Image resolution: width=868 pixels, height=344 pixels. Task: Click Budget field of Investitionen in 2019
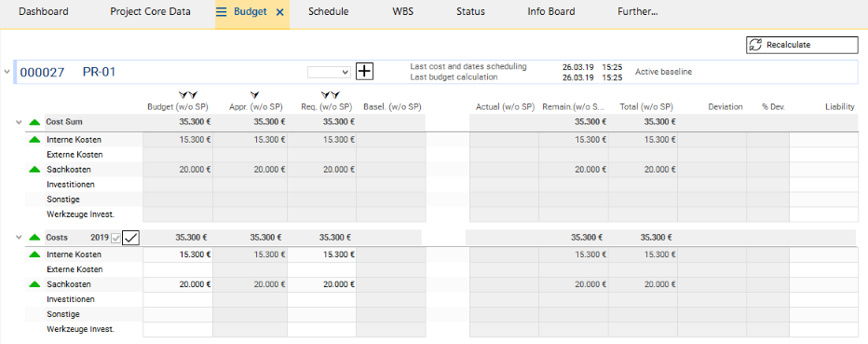178,299
